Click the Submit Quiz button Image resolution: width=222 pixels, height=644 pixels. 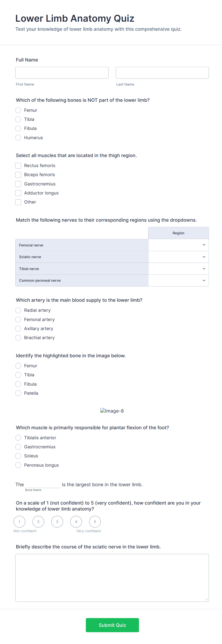tap(112, 625)
